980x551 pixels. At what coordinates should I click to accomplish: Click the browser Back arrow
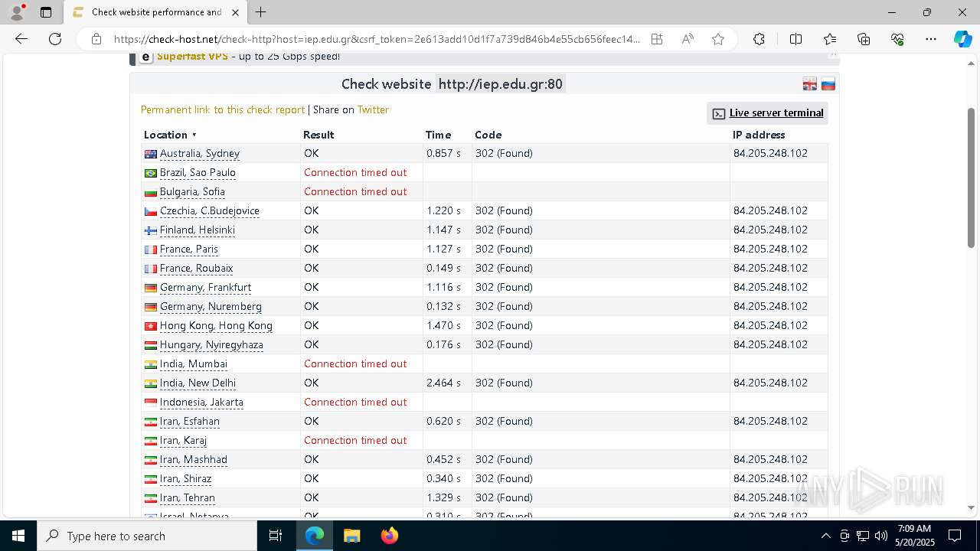click(x=21, y=39)
